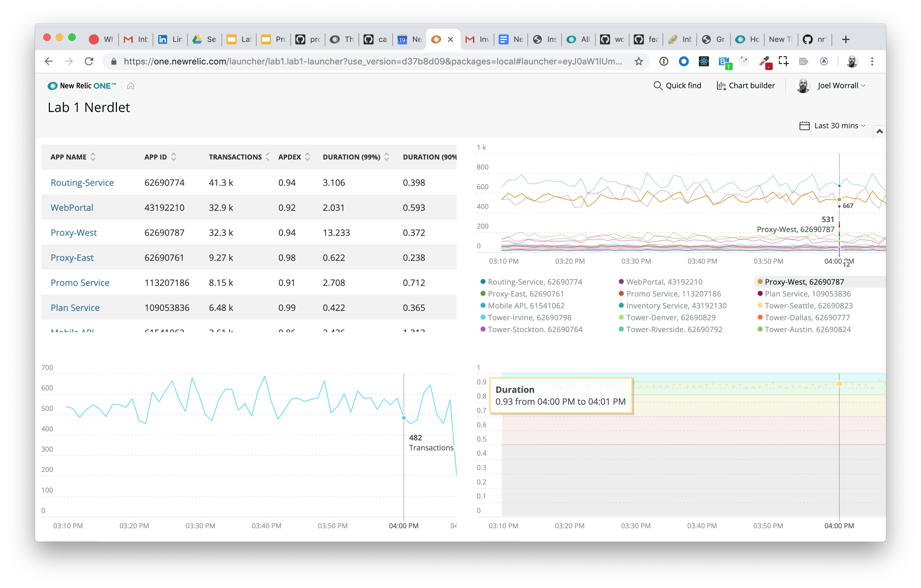Screen dimensions: 921x588
Task: Click the New Relic home icon
Action: [131, 86]
